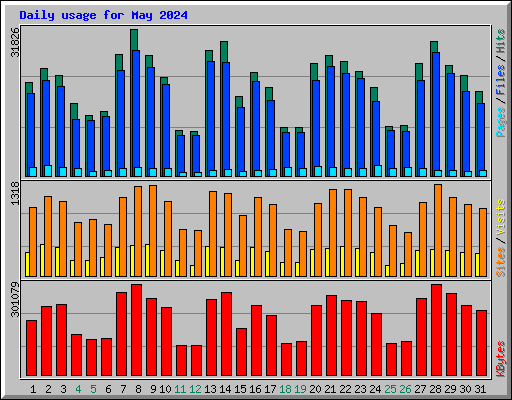Viewport: 512px width, 400px height.
Task: Click green weekend day label 12
Action: coord(195,389)
